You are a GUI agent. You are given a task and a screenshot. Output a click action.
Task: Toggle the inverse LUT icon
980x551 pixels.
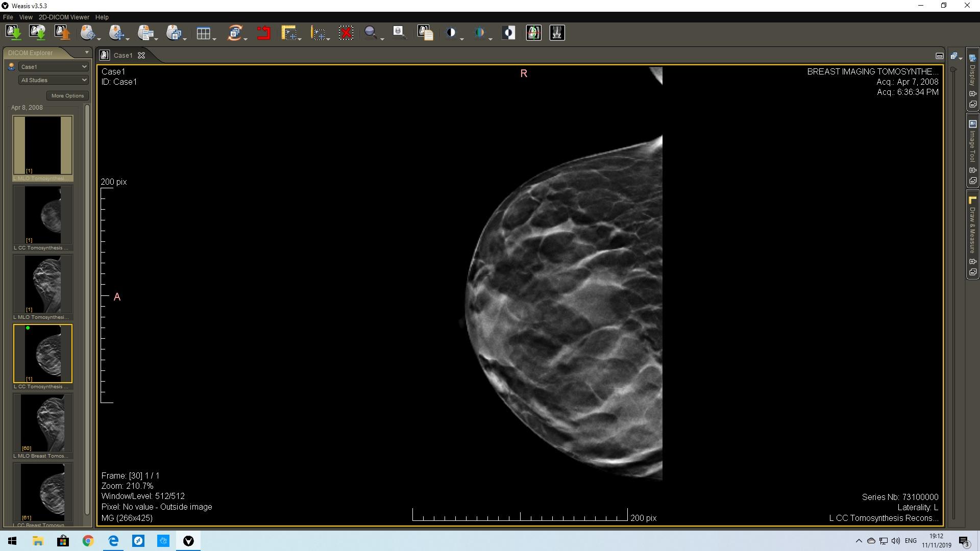coord(508,33)
